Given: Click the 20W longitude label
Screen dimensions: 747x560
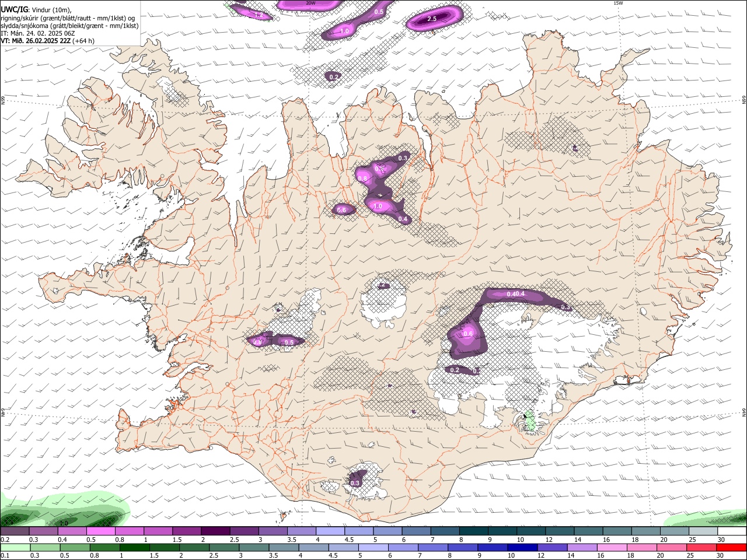Looking at the screenshot, I should point(310,3).
